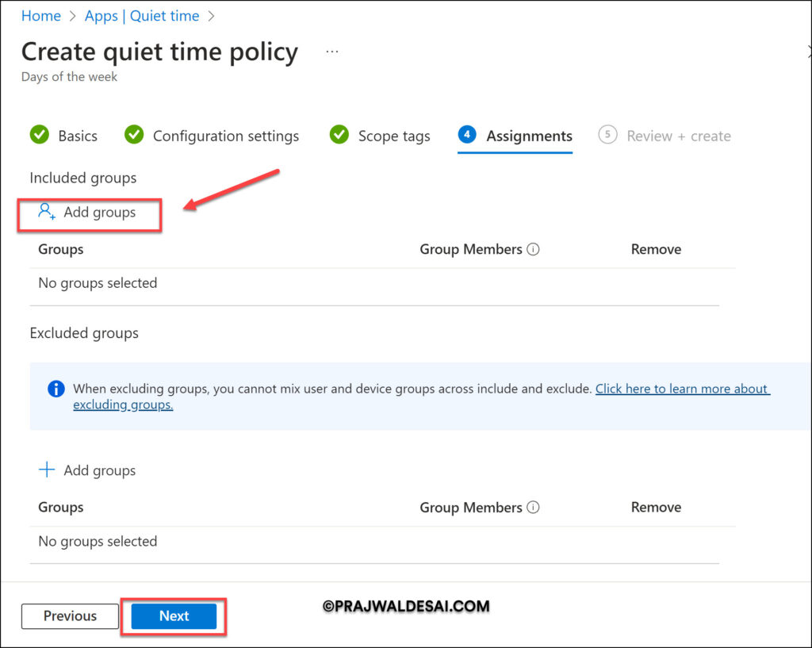This screenshot has width=812, height=648.
Task: Go back with the Previous button
Action: (x=70, y=616)
